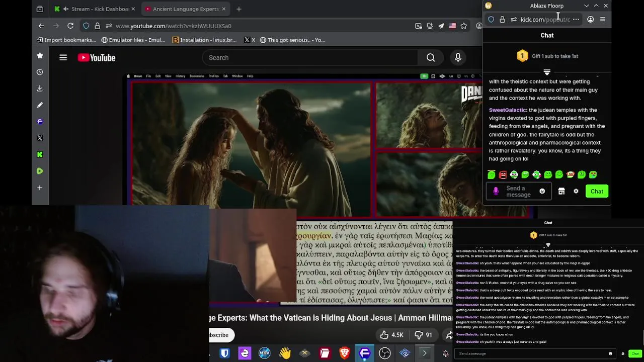Open hamburger menu in Kick popout window

point(603,20)
